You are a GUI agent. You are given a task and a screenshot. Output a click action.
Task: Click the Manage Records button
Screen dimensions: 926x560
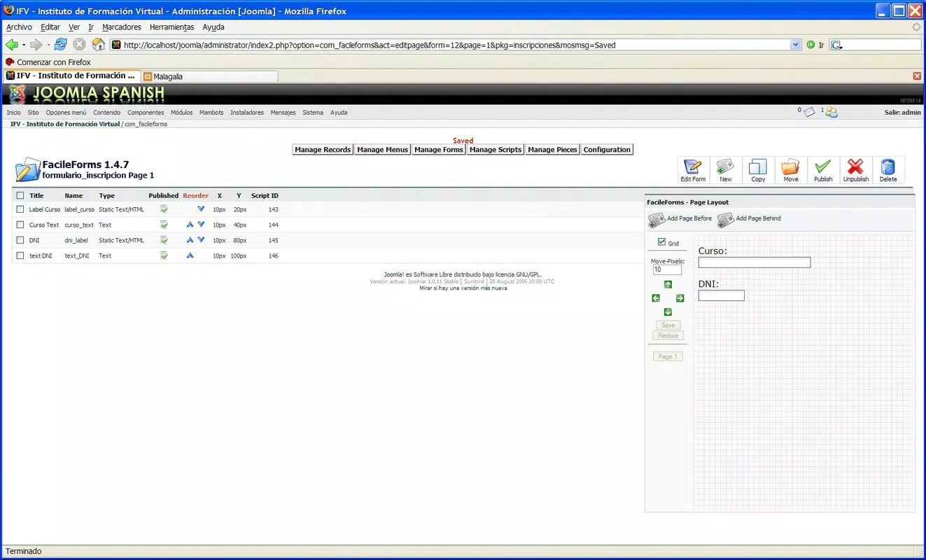(323, 150)
